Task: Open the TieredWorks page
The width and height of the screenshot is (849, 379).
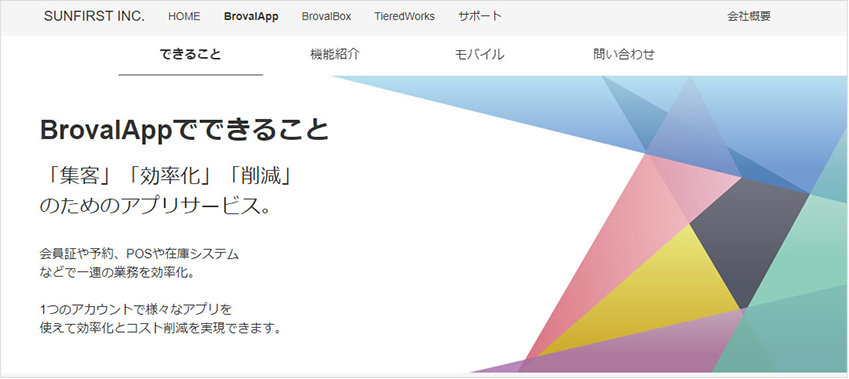Action: (x=404, y=17)
